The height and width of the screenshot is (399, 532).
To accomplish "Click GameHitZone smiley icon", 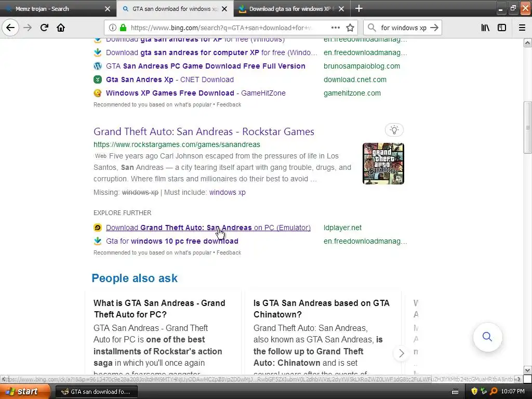I will pos(98,93).
